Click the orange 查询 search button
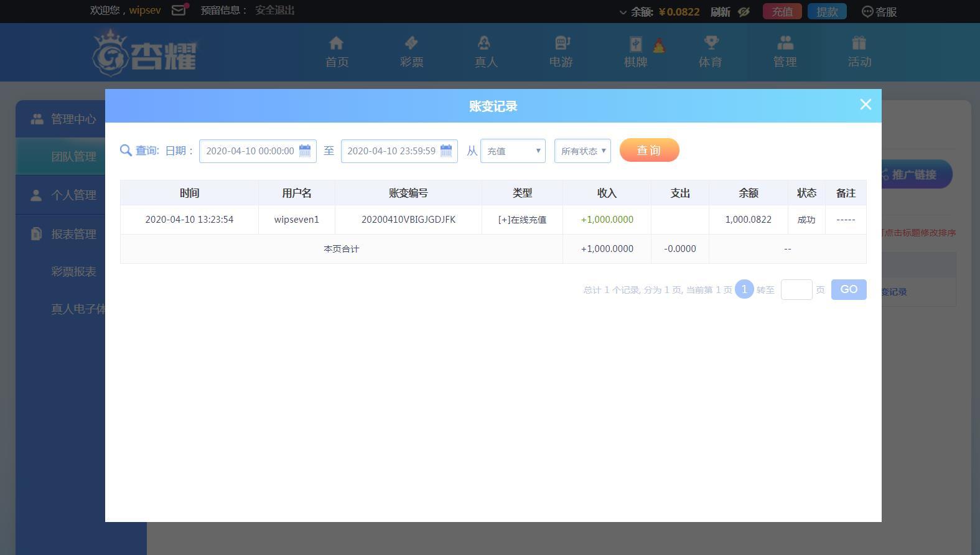Viewport: 980px width, 555px height. point(649,150)
